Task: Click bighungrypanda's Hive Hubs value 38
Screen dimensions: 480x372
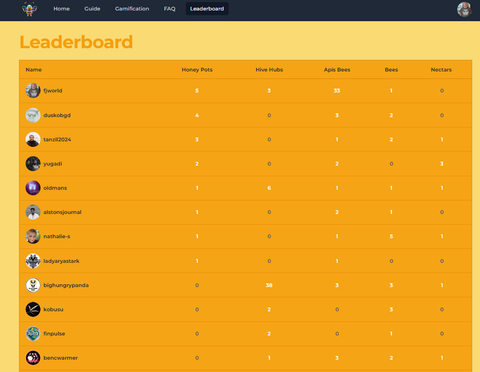Action: tap(269, 285)
